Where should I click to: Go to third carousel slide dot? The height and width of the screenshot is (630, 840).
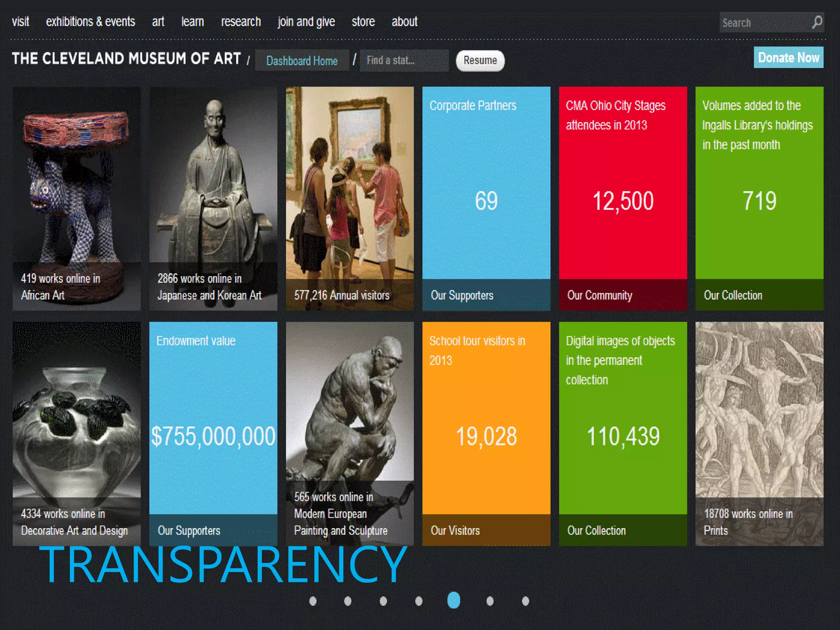tap(383, 601)
